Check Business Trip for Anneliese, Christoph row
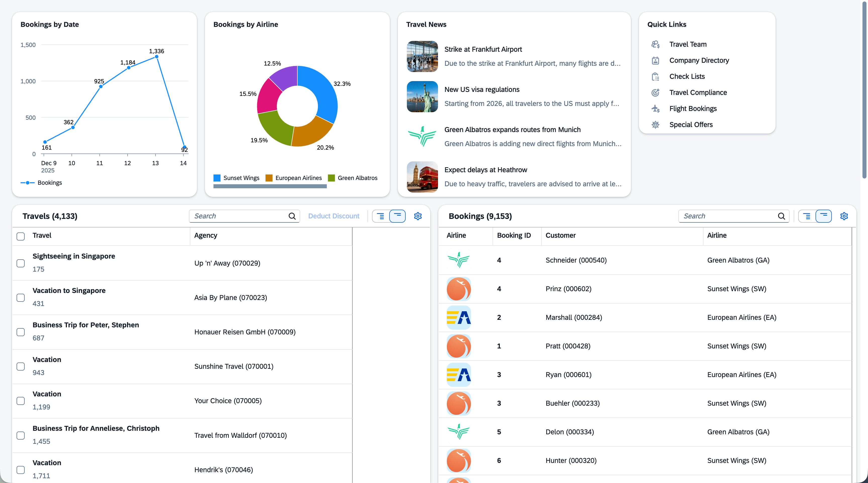Image resolution: width=868 pixels, height=483 pixels. (x=21, y=436)
